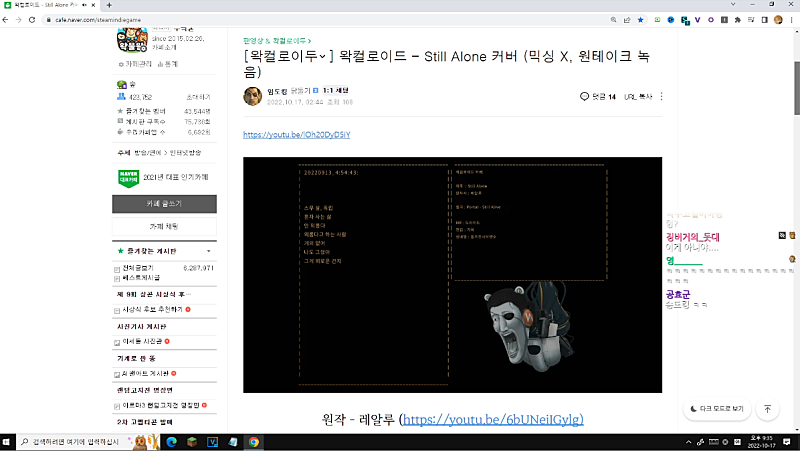Click the page vertical scrollbar thumb
Viewport: 800px width, 451px height.
796,88
